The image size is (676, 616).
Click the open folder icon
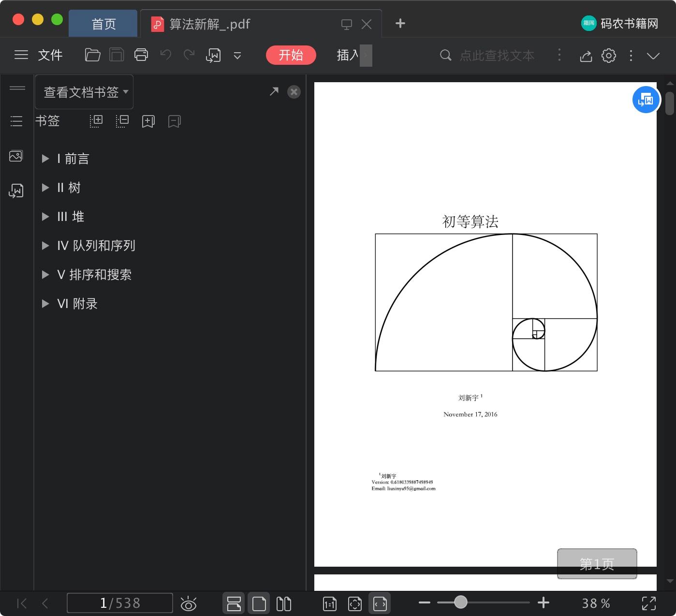[92, 55]
